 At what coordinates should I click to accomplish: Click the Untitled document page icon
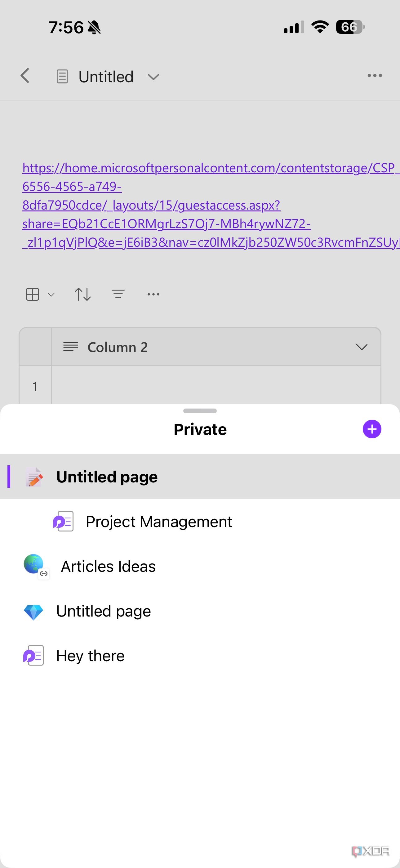click(62, 76)
